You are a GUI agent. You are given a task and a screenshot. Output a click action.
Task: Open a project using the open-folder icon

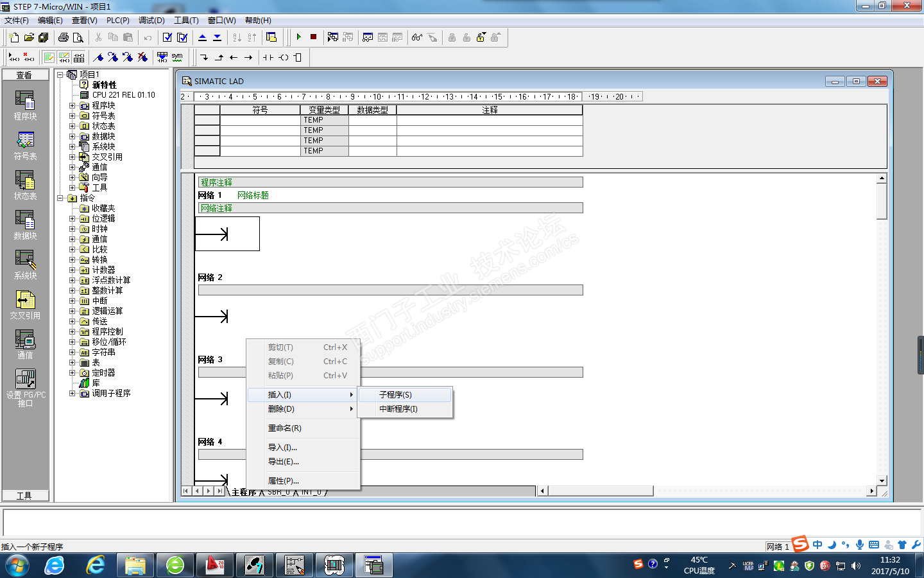click(x=29, y=37)
